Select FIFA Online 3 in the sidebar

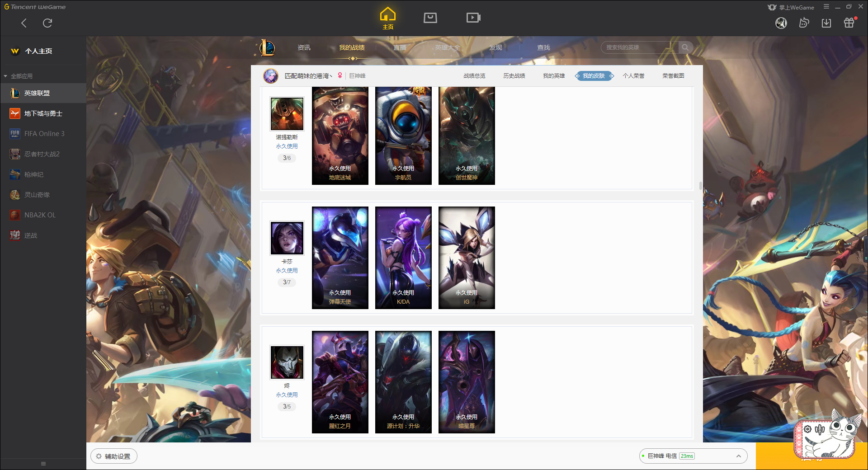[x=43, y=134]
